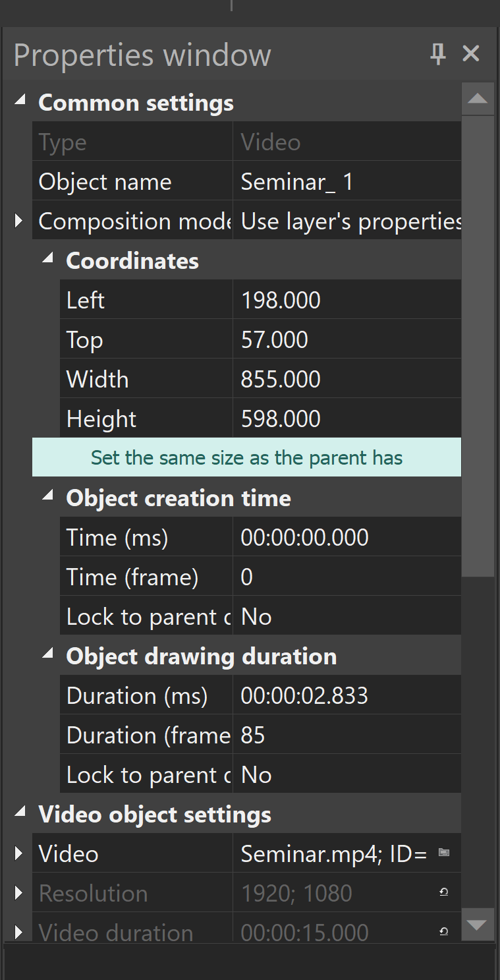Collapse the Common settings section
This screenshot has width=500, height=980.
[20, 101]
